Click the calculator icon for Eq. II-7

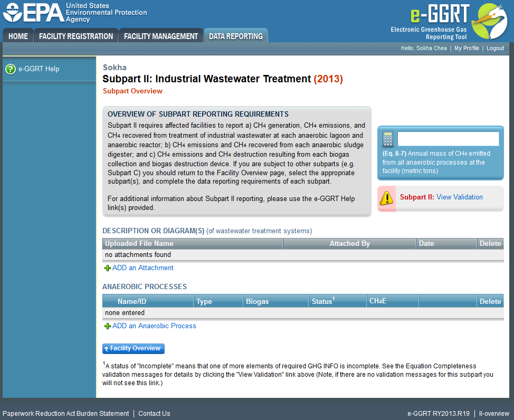click(388, 139)
